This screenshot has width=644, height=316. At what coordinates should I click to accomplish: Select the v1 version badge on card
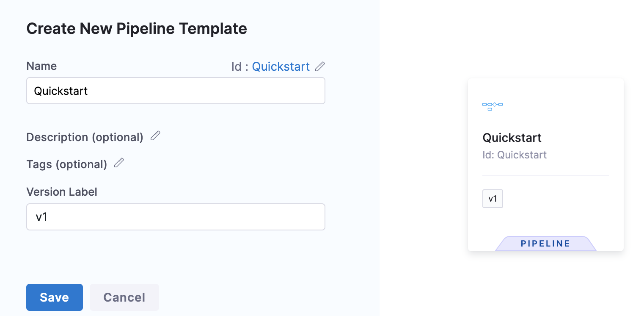(x=493, y=199)
